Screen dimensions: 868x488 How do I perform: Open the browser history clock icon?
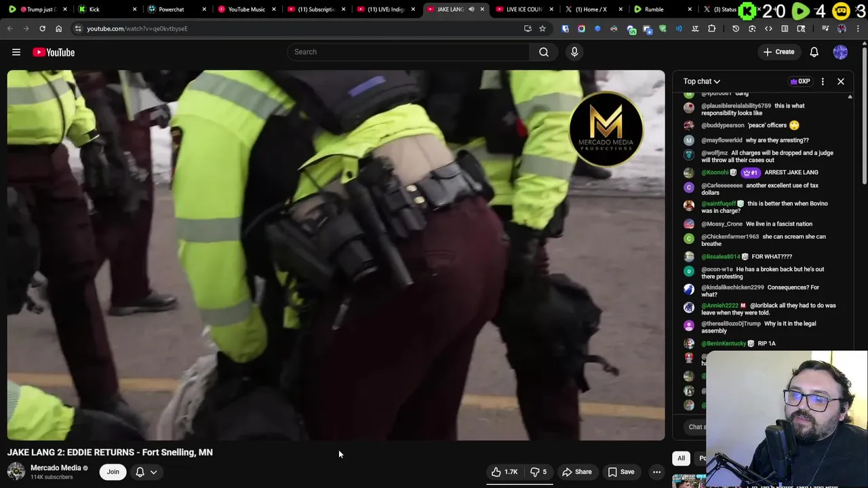(x=736, y=28)
